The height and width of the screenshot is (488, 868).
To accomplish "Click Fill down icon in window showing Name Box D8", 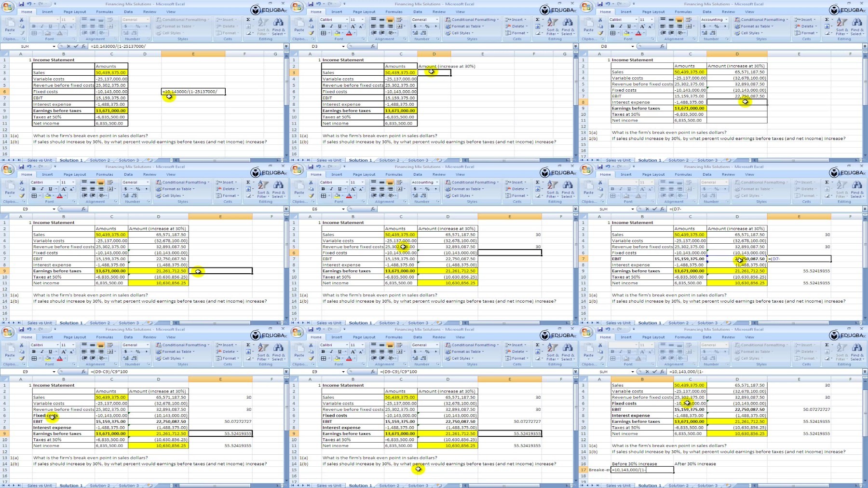I will (x=827, y=27).
